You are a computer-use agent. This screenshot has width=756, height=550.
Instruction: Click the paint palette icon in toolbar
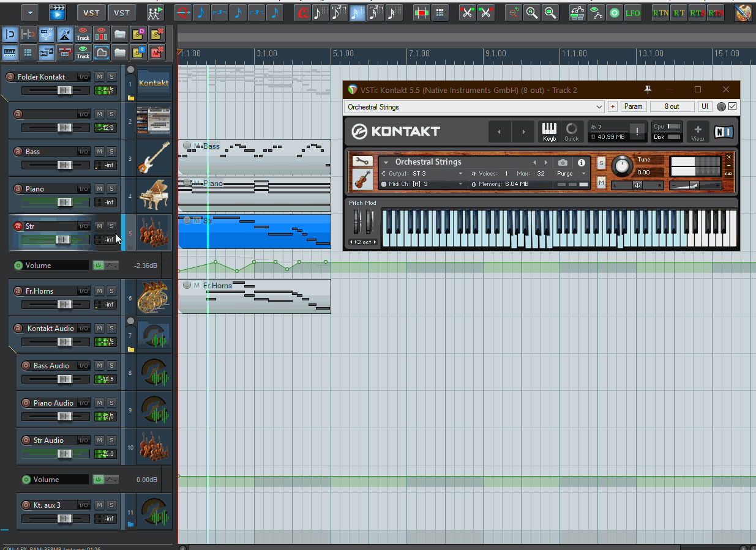pos(743,12)
